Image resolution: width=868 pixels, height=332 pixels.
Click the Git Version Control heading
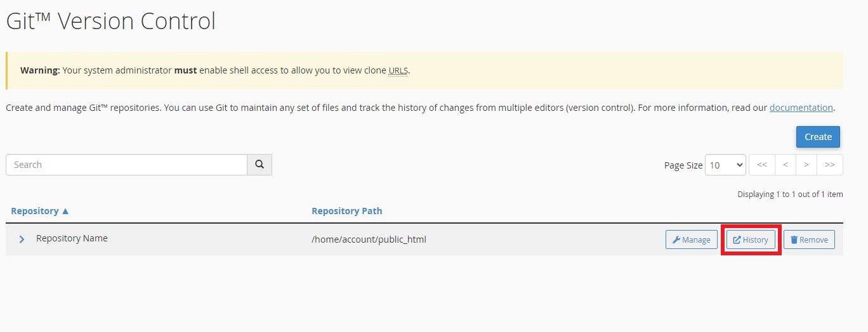coord(111,21)
